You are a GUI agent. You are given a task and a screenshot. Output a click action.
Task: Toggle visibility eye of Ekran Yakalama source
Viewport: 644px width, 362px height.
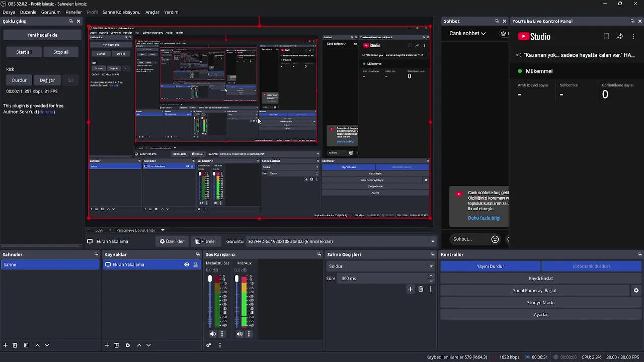point(187,264)
